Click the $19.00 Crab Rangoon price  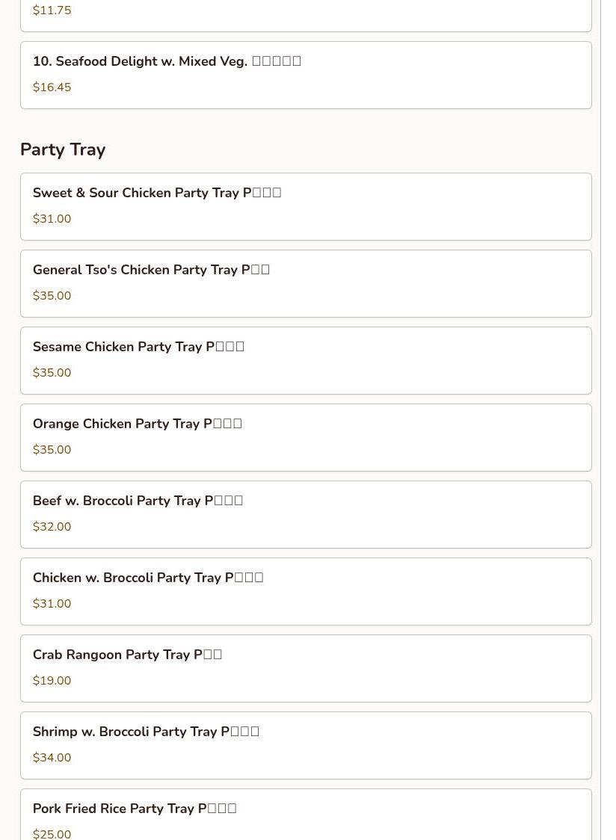click(x=52, y=681)
